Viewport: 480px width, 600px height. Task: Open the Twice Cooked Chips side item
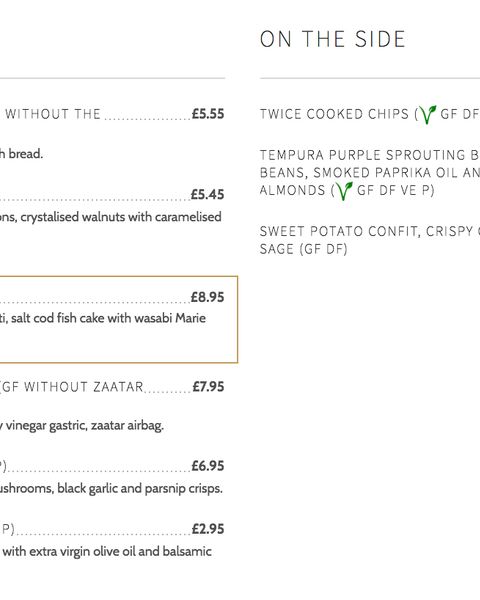[370, 114]
